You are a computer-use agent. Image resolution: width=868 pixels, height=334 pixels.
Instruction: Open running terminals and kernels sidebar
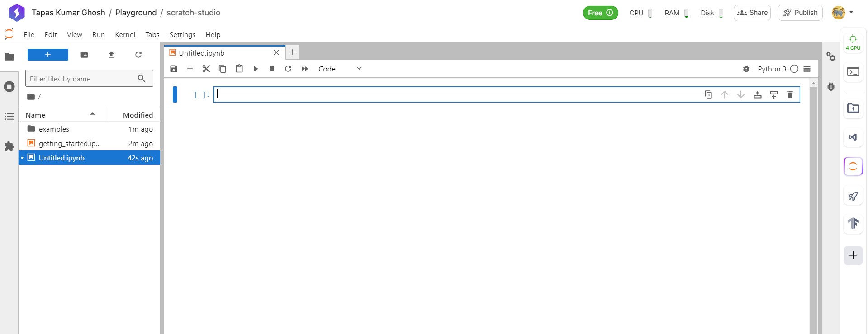pyautogui.click(x=9, y=86)
